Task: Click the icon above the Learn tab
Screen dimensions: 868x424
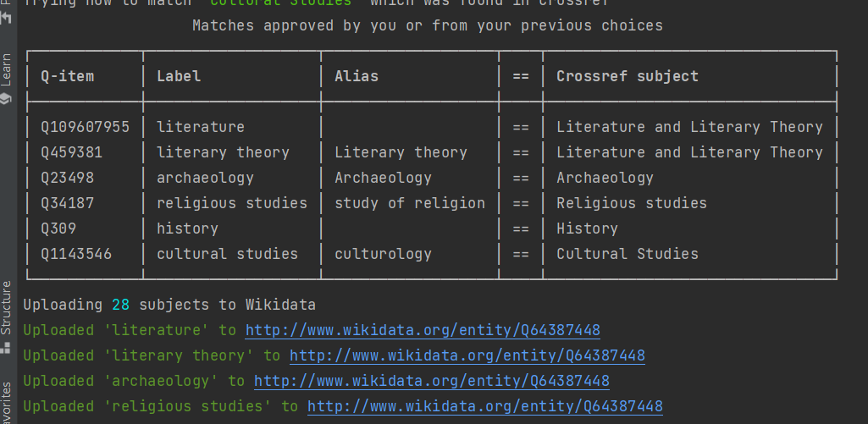Action: pos(6,17)
